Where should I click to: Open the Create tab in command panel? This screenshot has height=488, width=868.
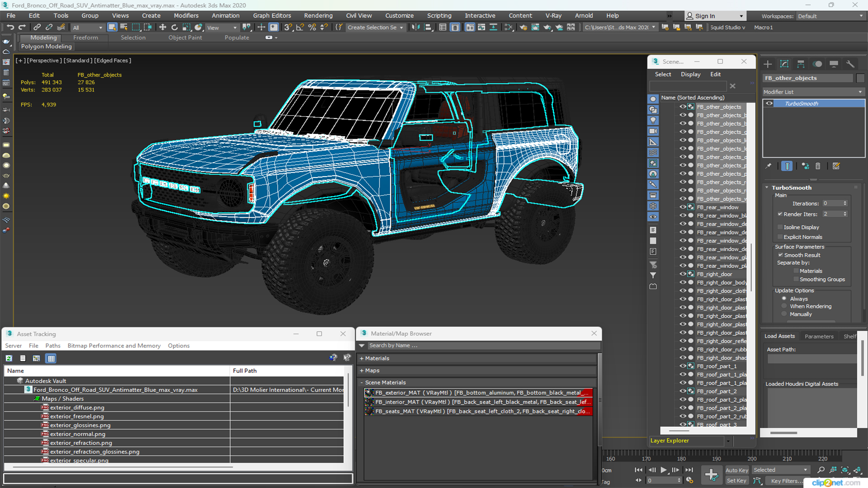[x=768, y=64]
